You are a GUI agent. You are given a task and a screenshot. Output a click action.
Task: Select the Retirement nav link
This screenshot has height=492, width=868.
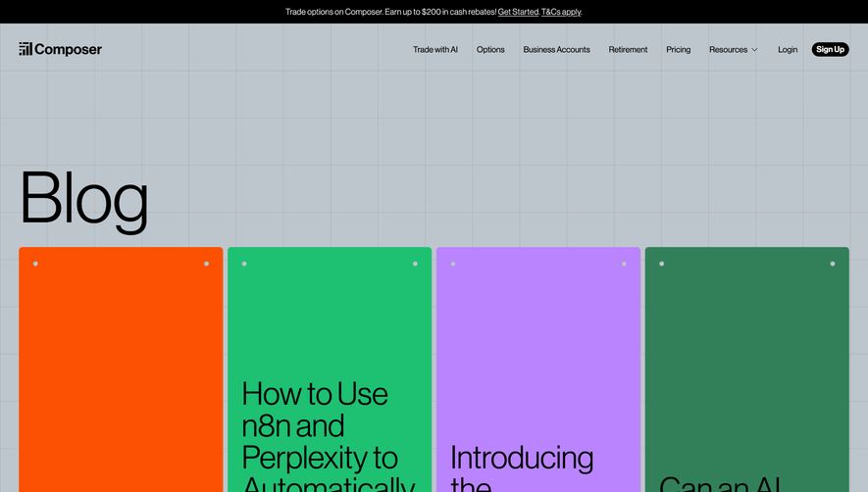pos(628,49)
